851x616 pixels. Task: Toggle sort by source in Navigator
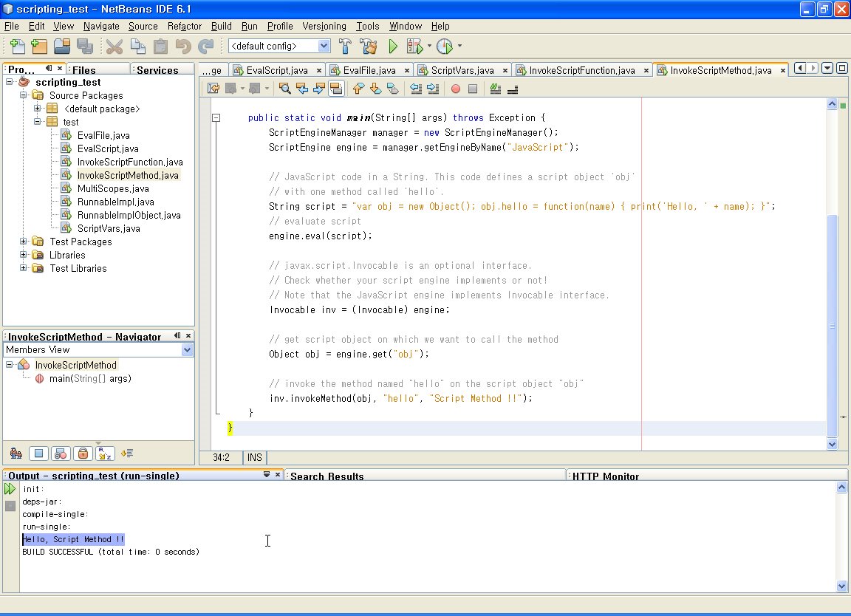click(x=127, y=454)
